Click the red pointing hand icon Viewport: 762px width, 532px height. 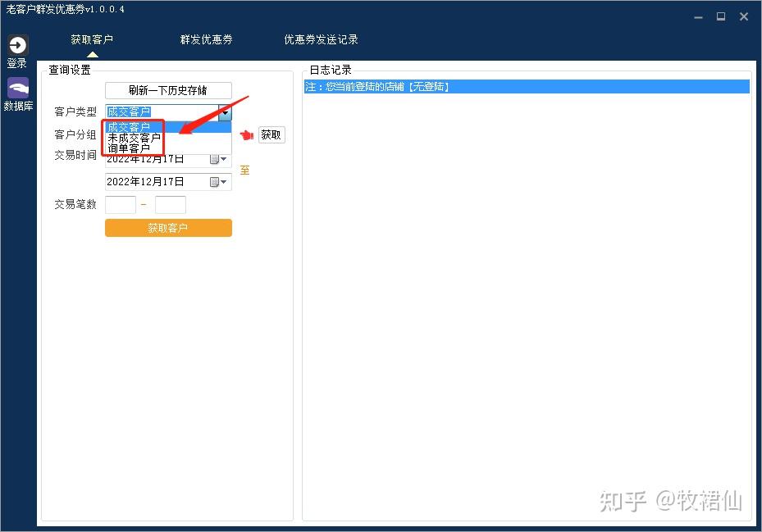247,134
